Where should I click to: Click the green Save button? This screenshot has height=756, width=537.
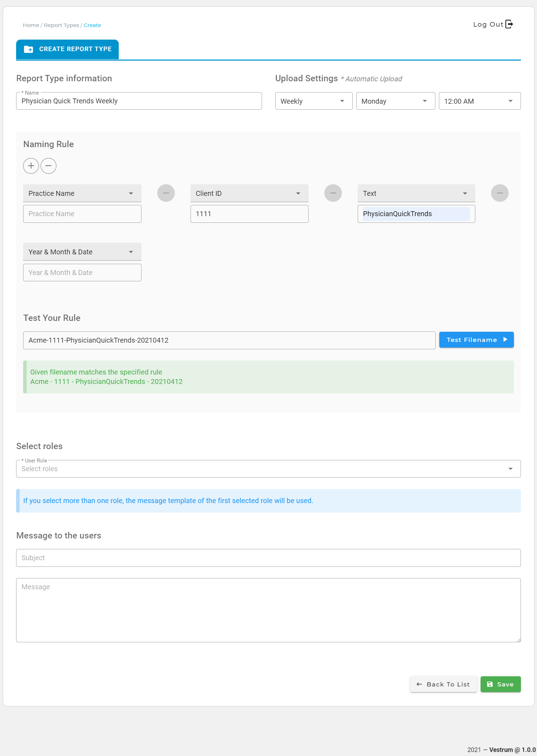pyautogui.click(x=501, y=684)
